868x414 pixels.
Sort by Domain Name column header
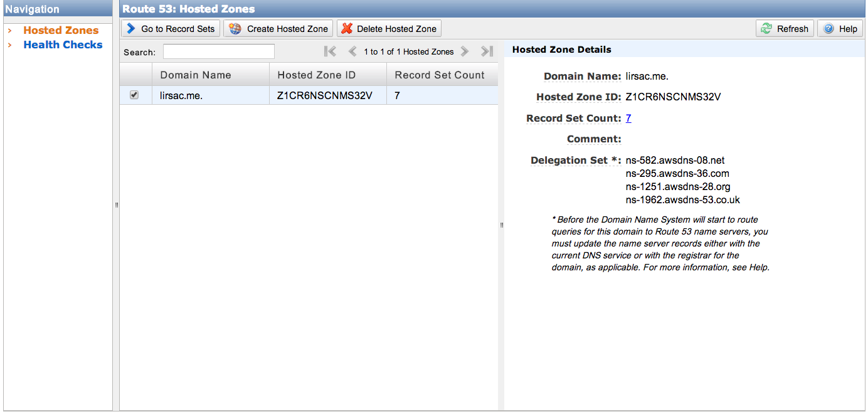211,75
